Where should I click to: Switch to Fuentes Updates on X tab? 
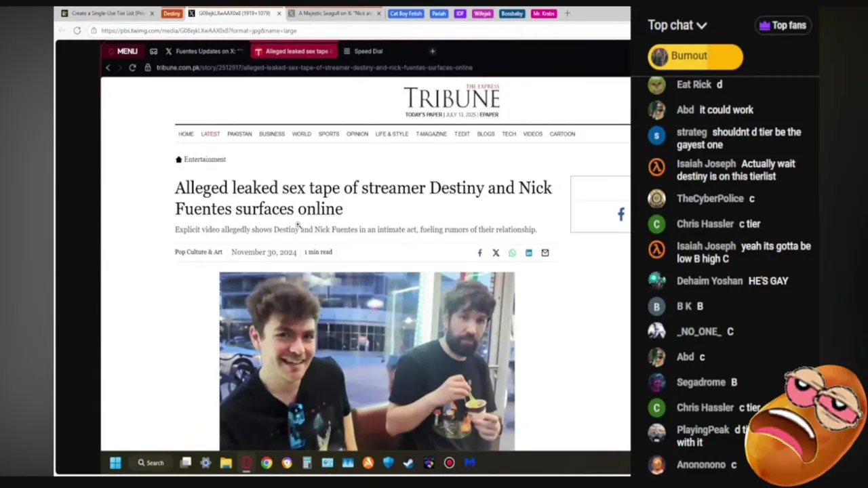click(205, 52)
